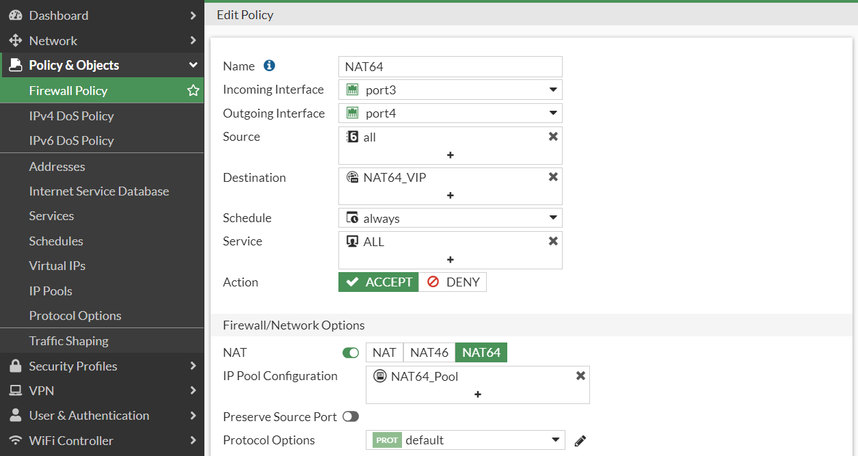Viewport: 858px width, 456px height.
Task: Enable Preserve Source Port switch
Action: (350, 416)
